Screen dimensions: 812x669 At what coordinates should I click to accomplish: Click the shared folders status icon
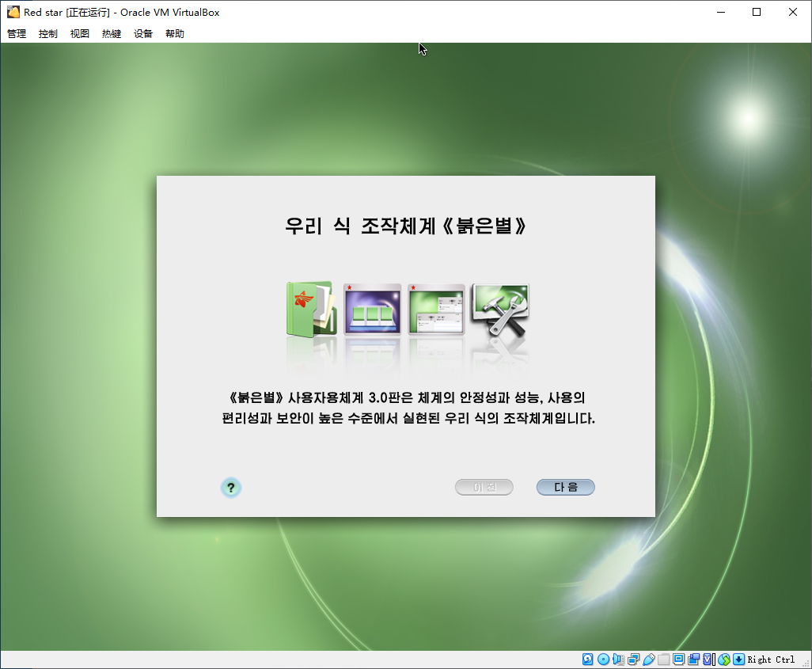pyautogui.click(x=663, y=659)
